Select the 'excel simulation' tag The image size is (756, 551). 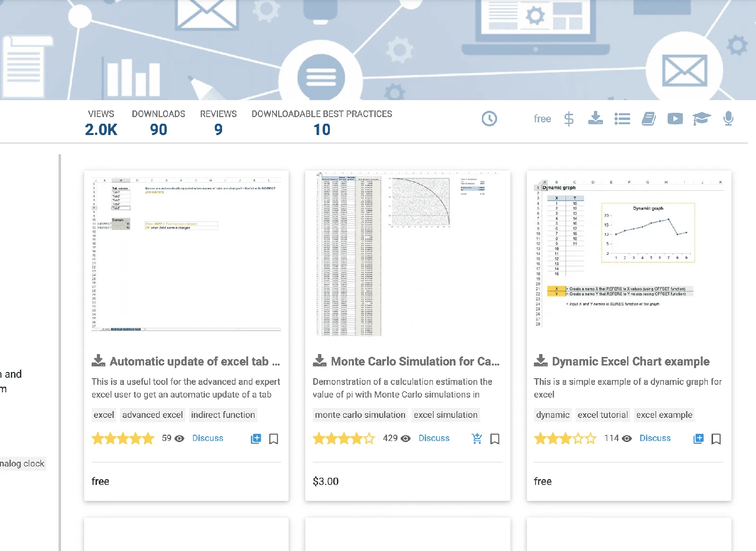tap(446, 415)
